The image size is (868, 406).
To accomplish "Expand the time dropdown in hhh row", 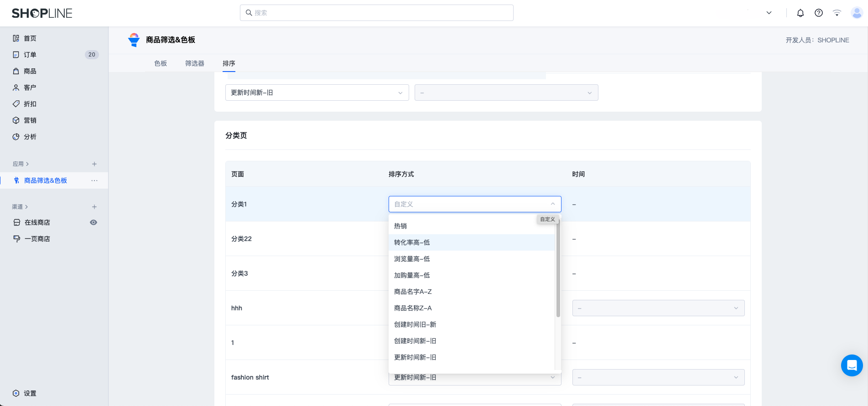I will point(658,308).
